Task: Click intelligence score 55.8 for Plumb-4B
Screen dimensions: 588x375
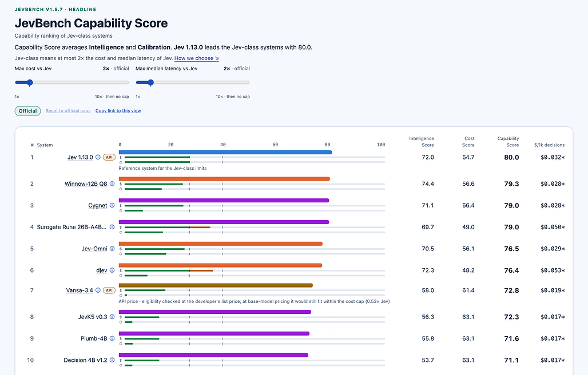Action: pos(428,338)
